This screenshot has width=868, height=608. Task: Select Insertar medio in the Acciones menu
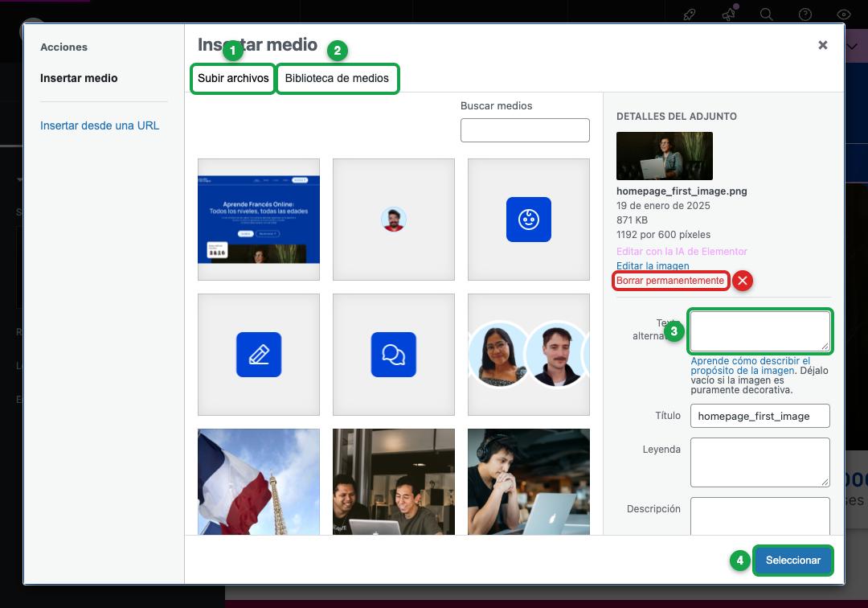tap(79, 78)
